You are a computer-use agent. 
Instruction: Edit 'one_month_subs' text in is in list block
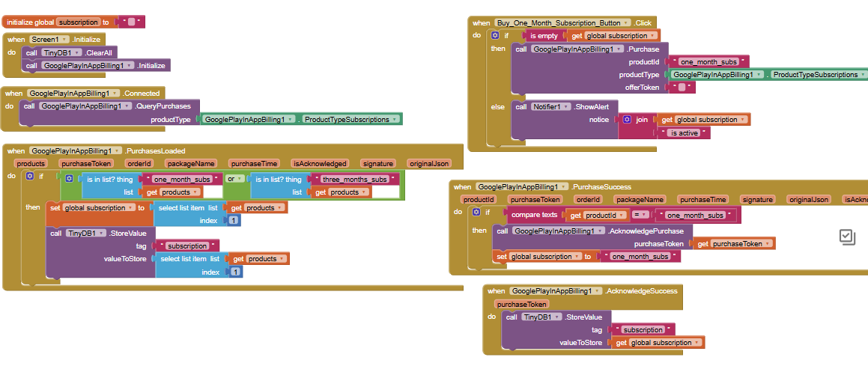pyautogui.click(x=182, y=179)
